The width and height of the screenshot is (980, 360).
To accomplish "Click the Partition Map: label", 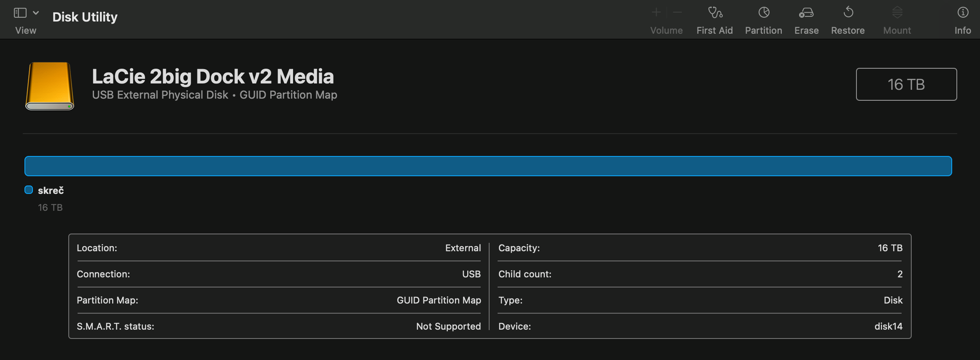I will [108, 300].
